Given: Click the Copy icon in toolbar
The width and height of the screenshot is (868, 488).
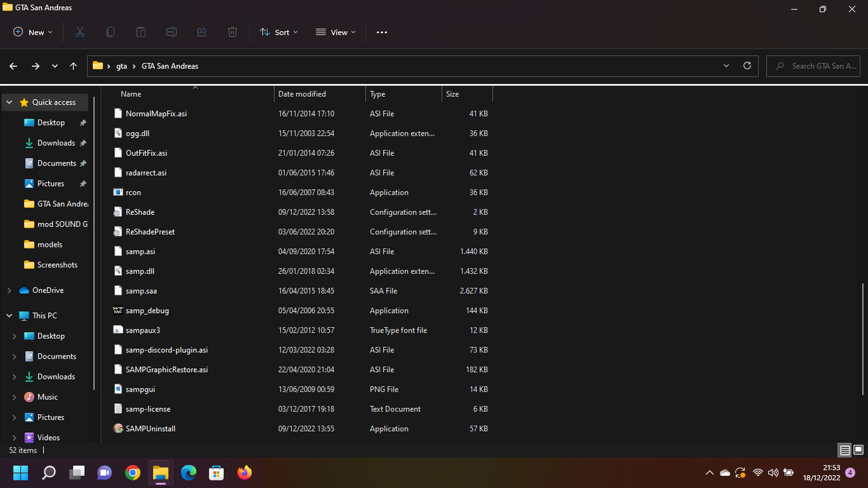Looking at the screenshot, I should click(111, 32).
